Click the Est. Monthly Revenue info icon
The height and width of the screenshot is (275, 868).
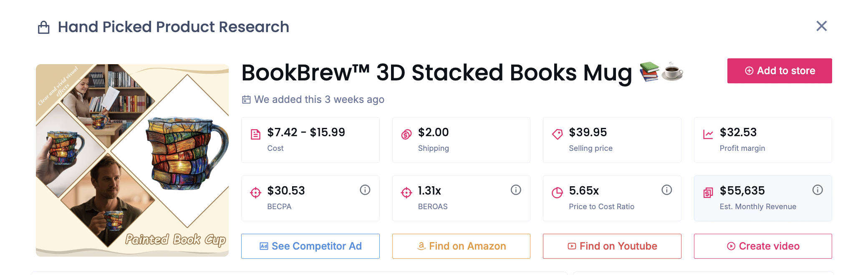(818, 190)
